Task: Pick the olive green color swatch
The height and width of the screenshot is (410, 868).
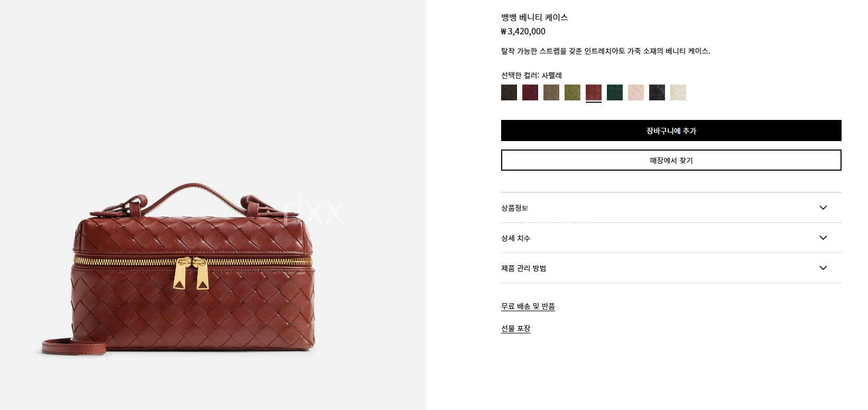Action: click(x=572, y=92)
